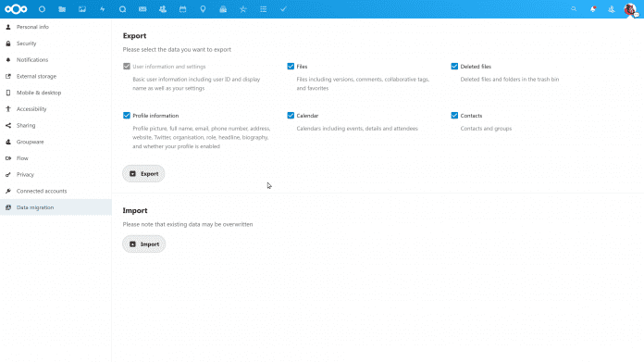Open the Calendar app icon in top bar
Viewport: 644px width, 362px height.
183,9
